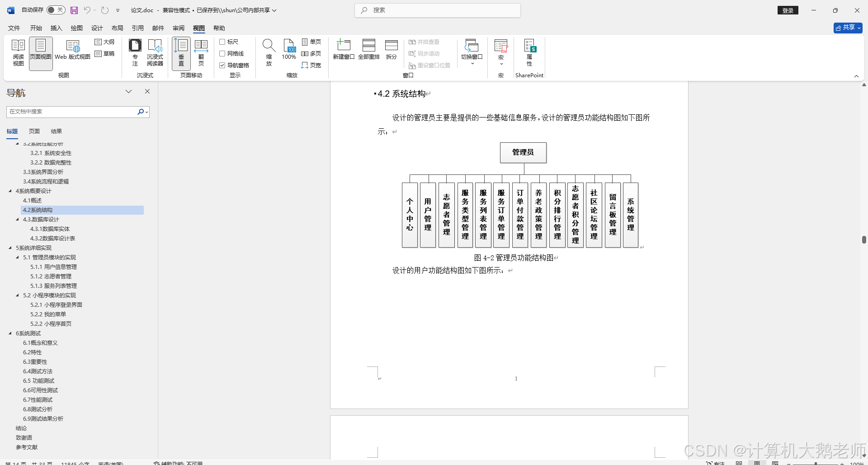Collapse the ribbon with the chevron
The width and height of the screenshot is (868, 465).
(x=856, y=76)
